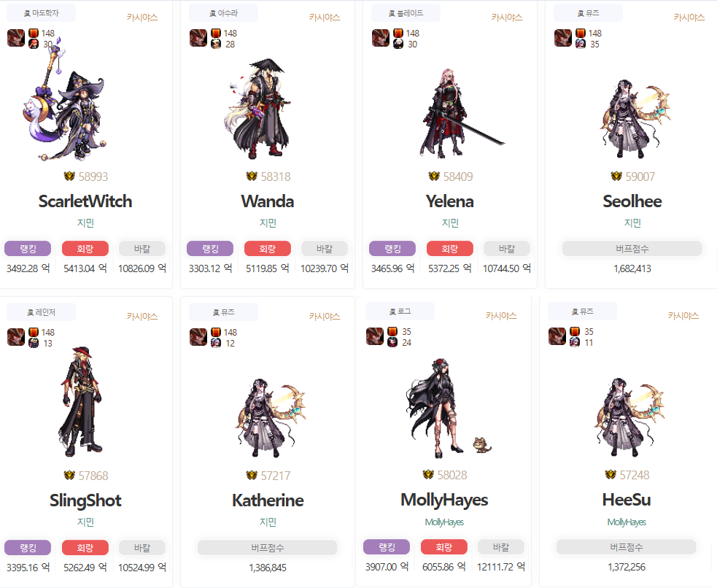Select the 회랑 tab on SlingShot card
The width and height of the screenshot is (717, 588).
point(85,547)
